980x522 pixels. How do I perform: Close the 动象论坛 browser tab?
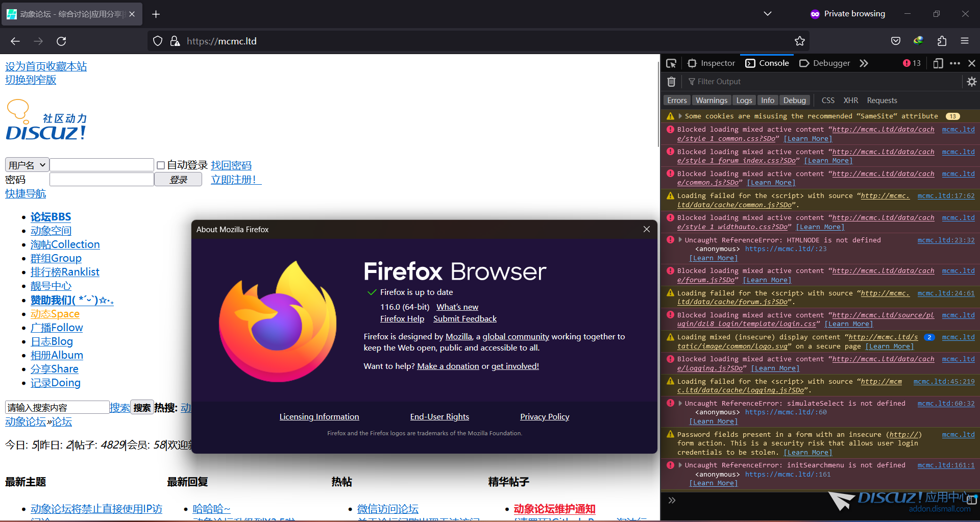[x=132, y=14]
